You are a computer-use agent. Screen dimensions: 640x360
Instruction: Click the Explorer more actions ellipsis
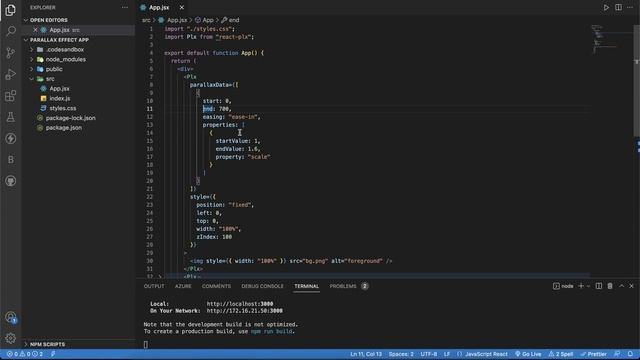click(124, 7)
